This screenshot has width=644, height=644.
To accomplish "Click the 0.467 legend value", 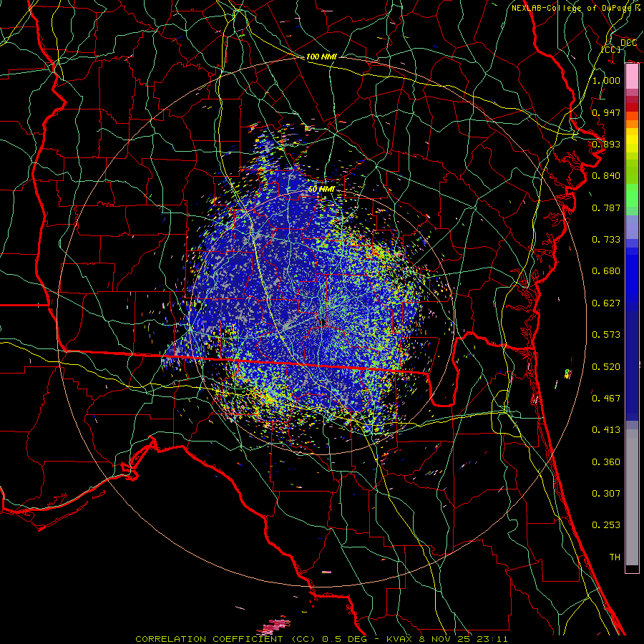I will (606, 399).
